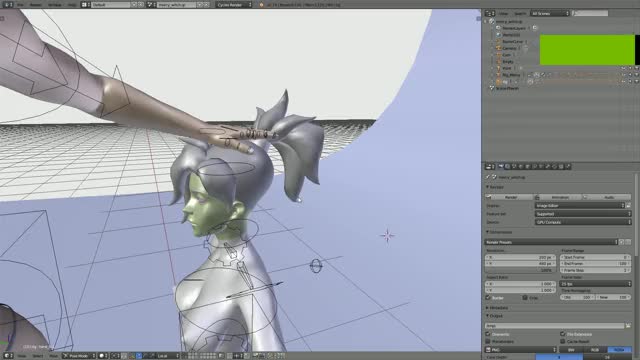Toggle the File Extensions checkbox
This screenshot has height=360, width=640.
tap(563, 334)
